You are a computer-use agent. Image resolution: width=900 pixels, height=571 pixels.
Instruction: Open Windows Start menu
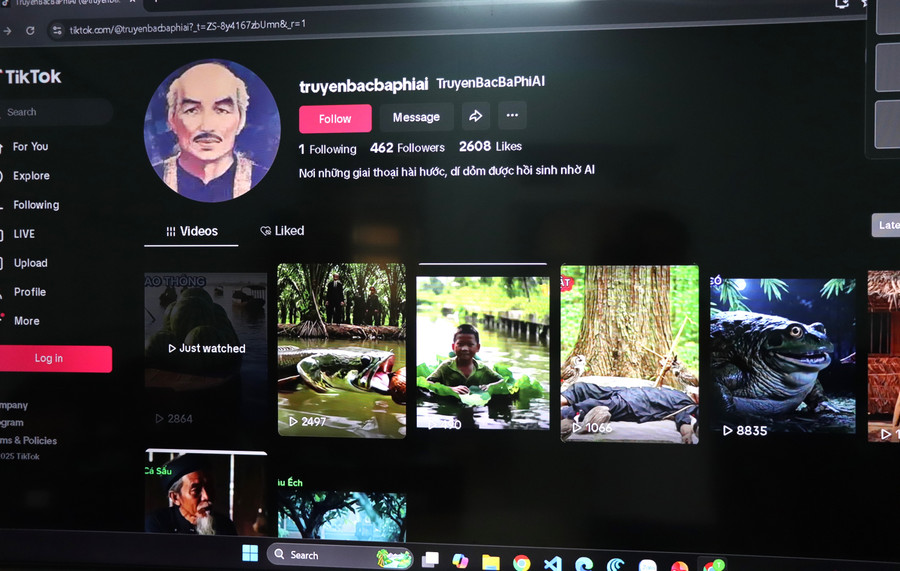pos(250,553)
